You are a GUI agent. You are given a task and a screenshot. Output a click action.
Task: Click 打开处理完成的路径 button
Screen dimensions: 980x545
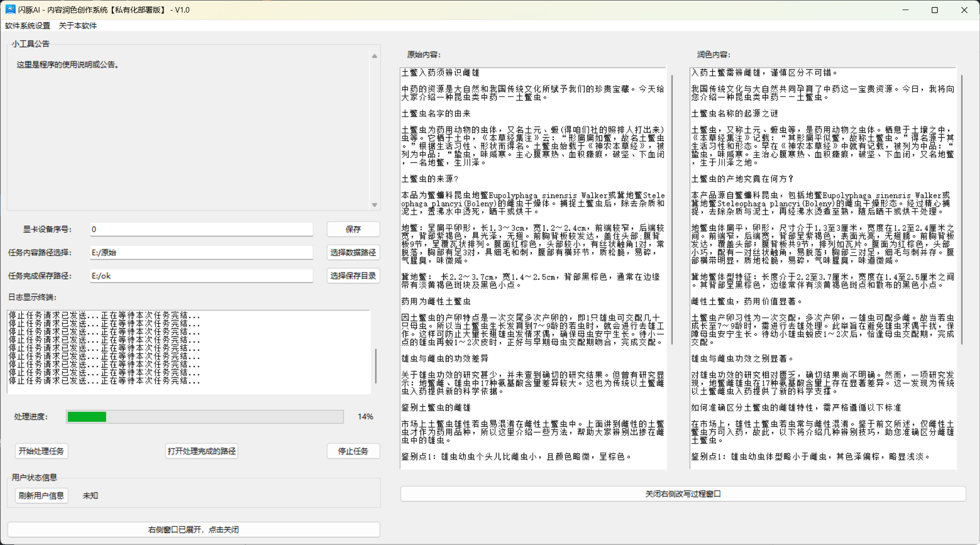click(x=201, y=451)
